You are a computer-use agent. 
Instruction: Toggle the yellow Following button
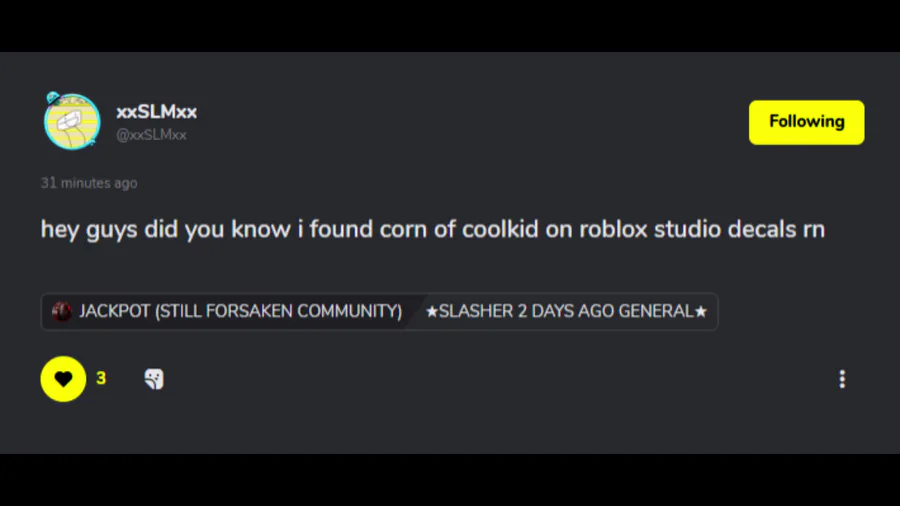coord(806,122)
